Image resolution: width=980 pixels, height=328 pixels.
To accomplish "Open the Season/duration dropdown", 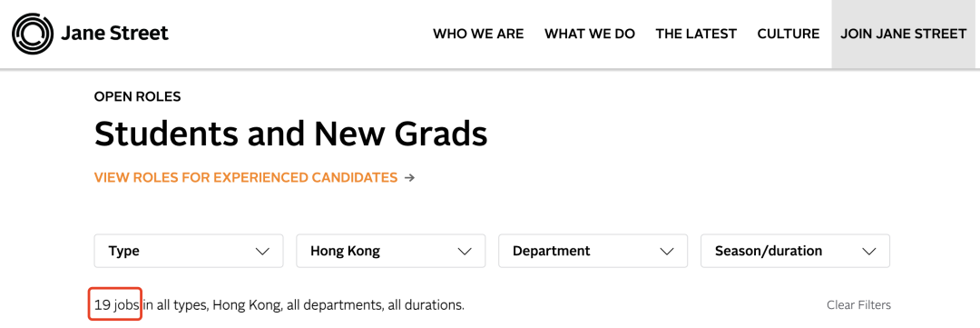I will pyautogui.click(x=795, y=251).
